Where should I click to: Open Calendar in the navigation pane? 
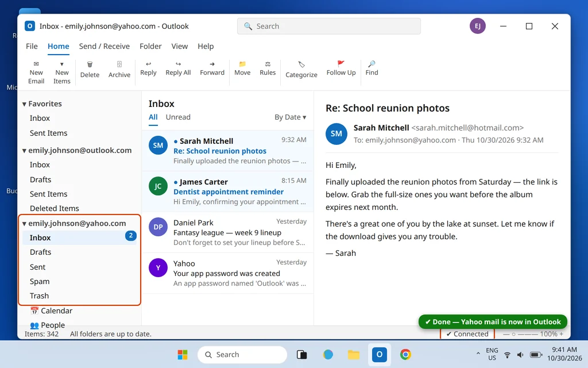click(51, 310)
